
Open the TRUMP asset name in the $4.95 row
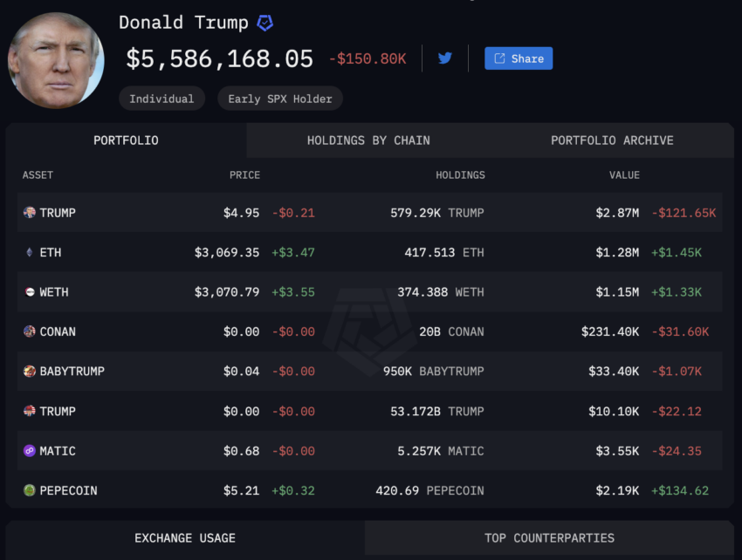(58, 213)
